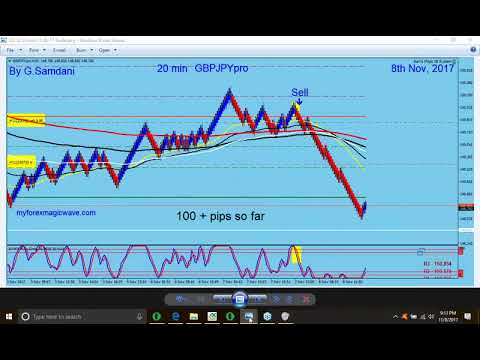Click the "100 + pips so far" text
The width and height of the screenshot is (480, 360).
[x=220, y=216]
